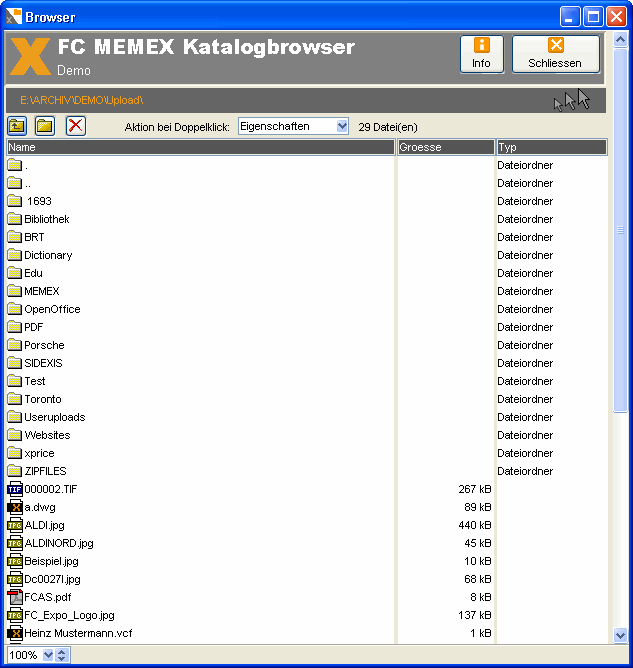Click the Schliessen button
The height and width of the screenshot is (668, 633).
(x=555, y=54)
